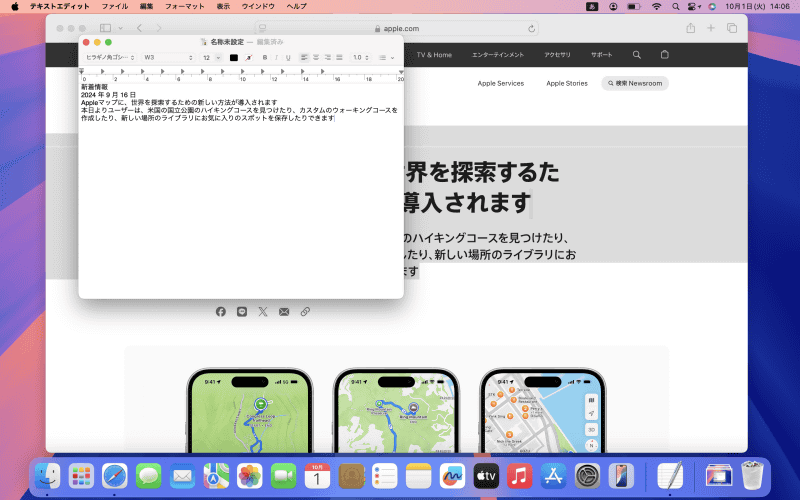
Task: Share article via email icon
Action: pyautogui.click(x=284, y=312)
